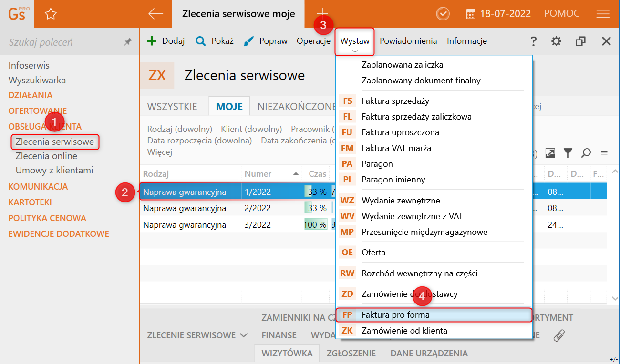Click the FS icon for Faktura sprzedaży
The width and height of the screenshot is (620, 364).
coord(347,101)
